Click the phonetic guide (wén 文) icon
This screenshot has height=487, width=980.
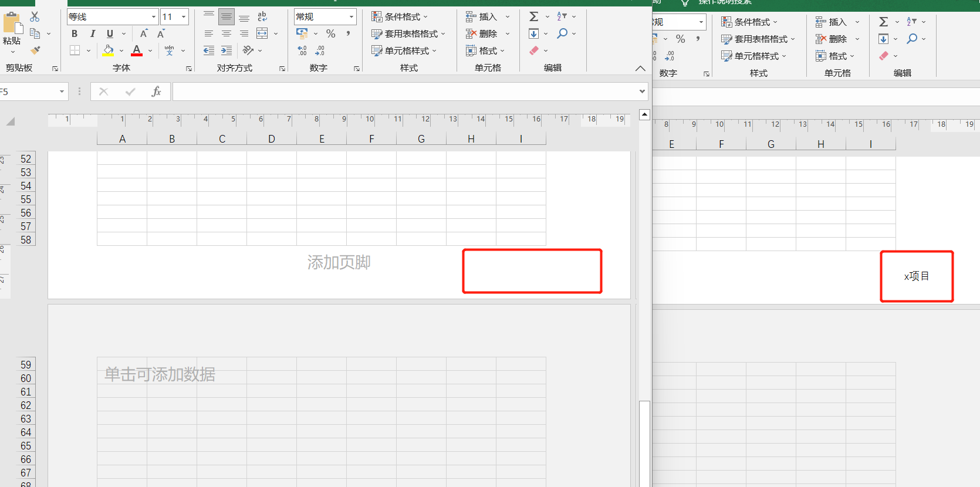click(x=169, y=50)
